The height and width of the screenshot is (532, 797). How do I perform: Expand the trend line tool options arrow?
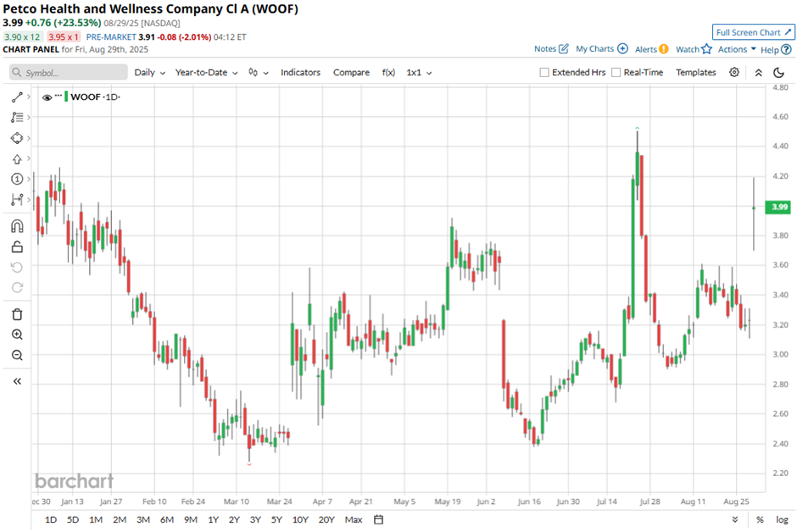click(29, 97)
